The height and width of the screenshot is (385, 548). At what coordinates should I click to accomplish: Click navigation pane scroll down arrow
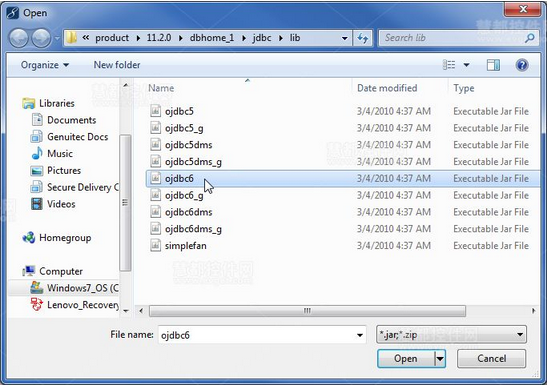126,310
